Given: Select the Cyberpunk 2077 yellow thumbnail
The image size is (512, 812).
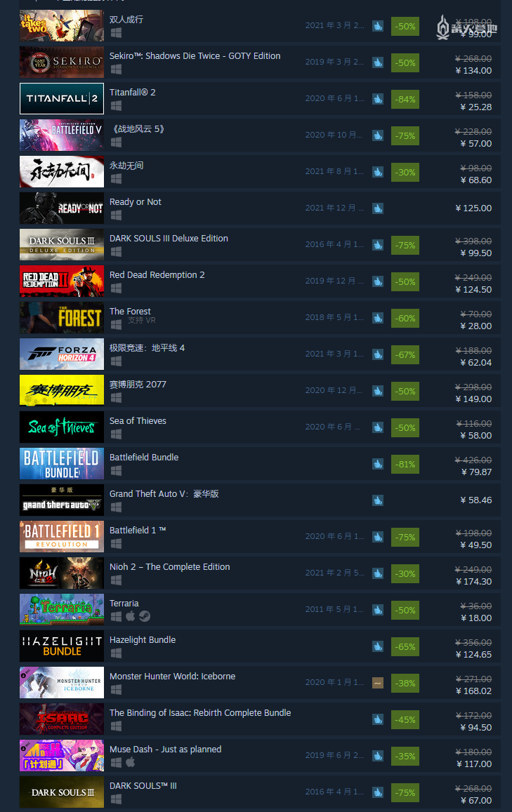Looking at the screenshot, I should [x=62, y=391].
